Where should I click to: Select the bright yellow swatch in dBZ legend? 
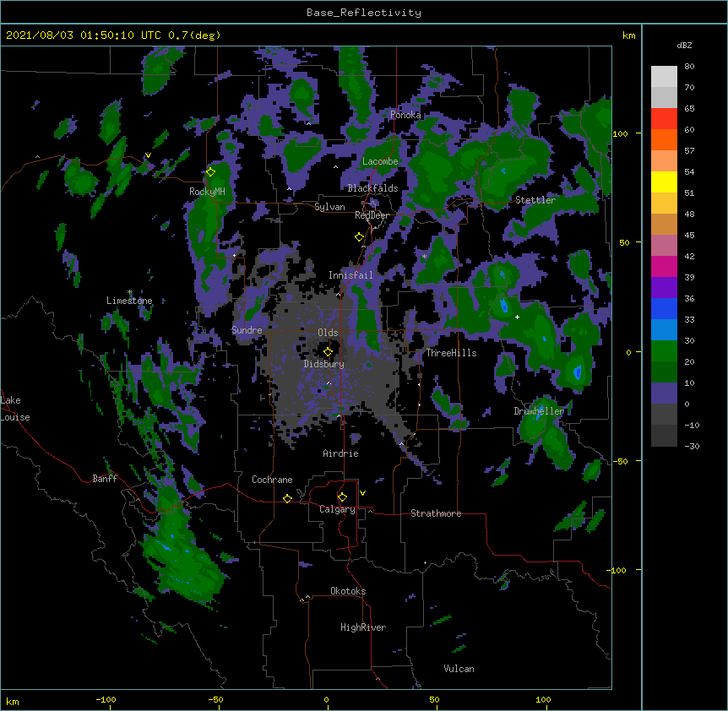tap(664, 182)
